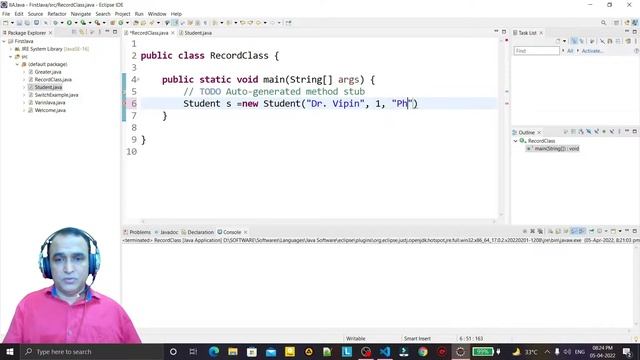The height and width of the screenshot is (360, 640).
Task: Select Student.java in Package Explorer
Action: point(48,87)
